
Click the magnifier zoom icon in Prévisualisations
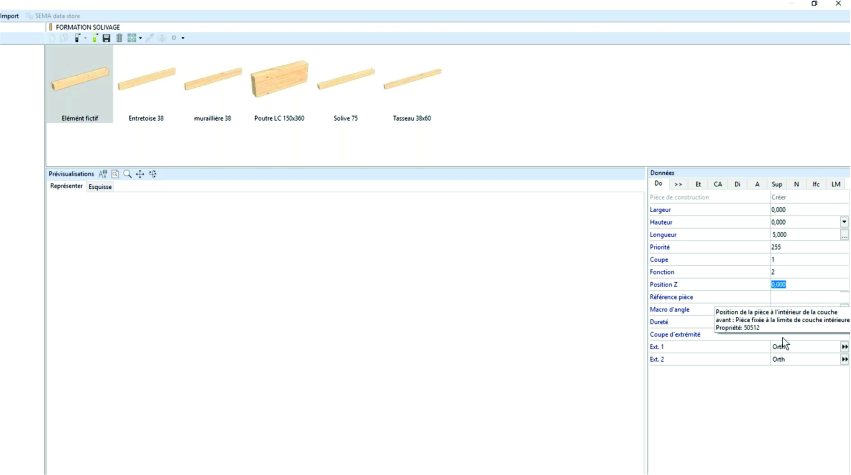(127, 174)
